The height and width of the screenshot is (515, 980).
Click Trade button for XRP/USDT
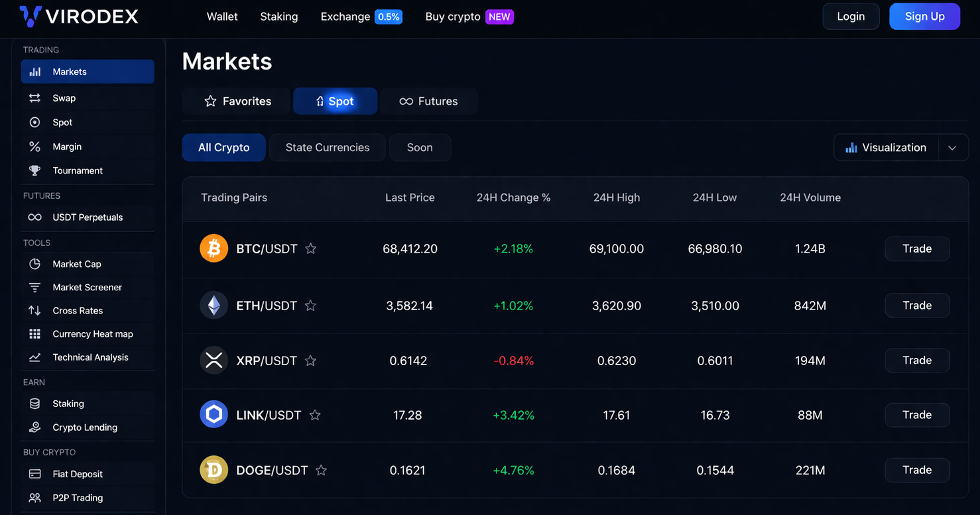click(x=917, y=361)
